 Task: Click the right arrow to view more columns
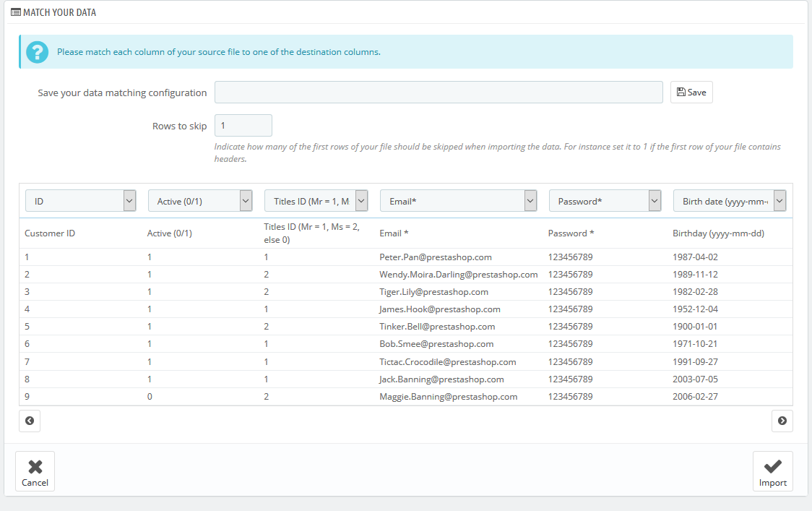click(782, 421)
